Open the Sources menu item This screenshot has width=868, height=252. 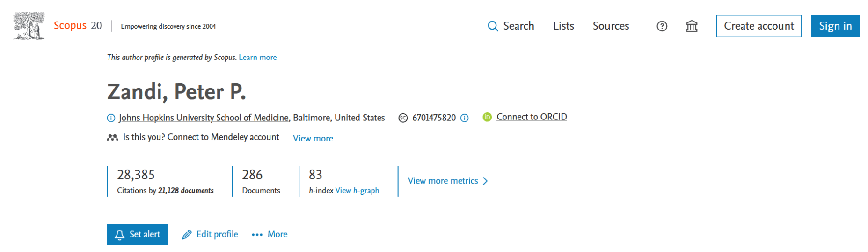tap(611, 26)
